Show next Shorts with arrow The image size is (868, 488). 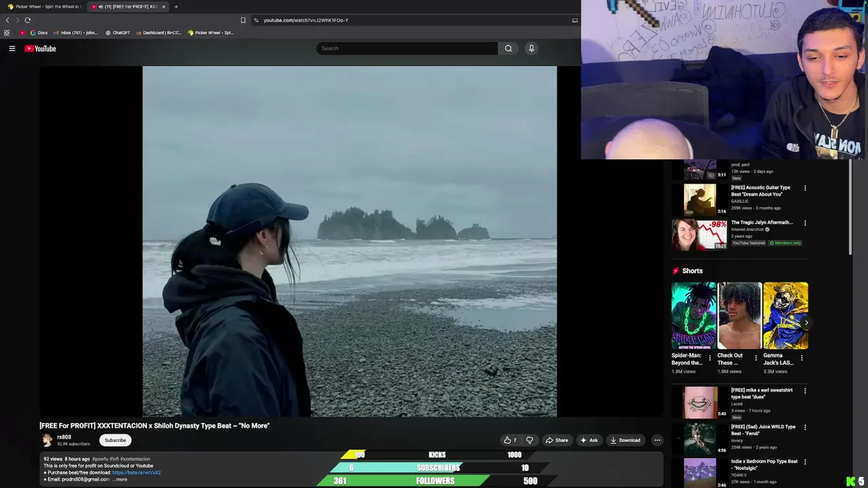[x=806, y=323]
